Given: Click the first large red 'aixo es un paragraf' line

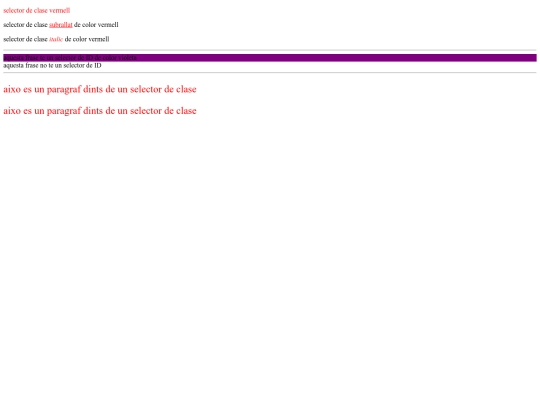Looking at the screenshot, I should point(100,90).
